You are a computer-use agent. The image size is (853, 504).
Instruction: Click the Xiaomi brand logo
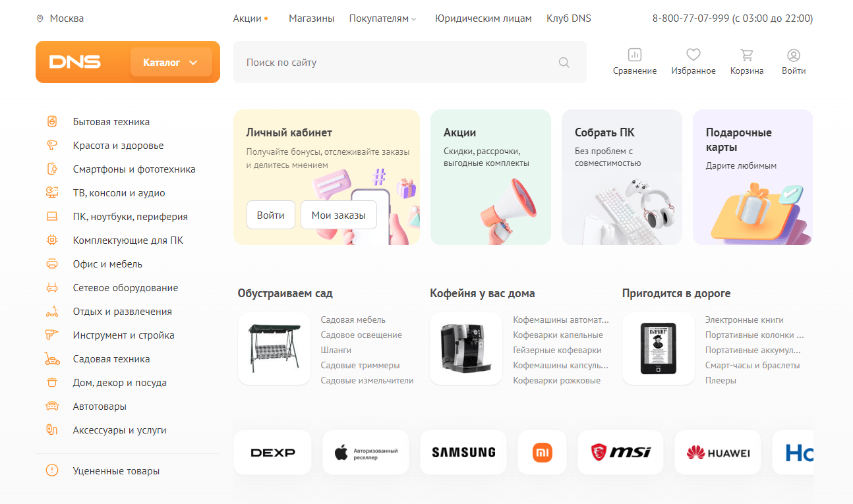(543, 453)
